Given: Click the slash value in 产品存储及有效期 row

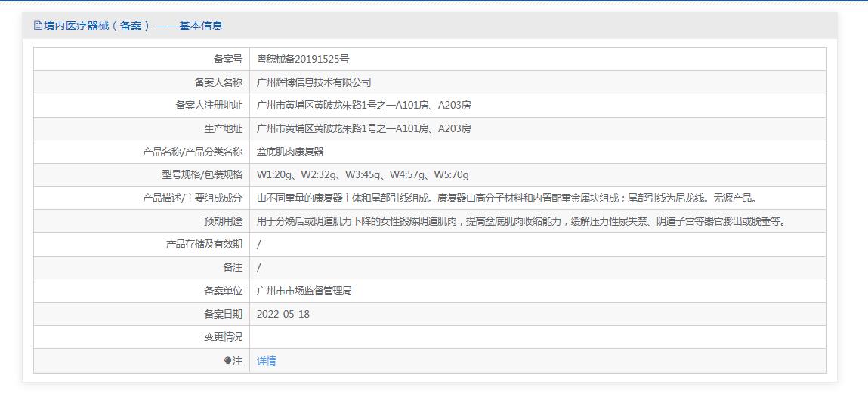Looking at the screenshot, I should 258,245.
